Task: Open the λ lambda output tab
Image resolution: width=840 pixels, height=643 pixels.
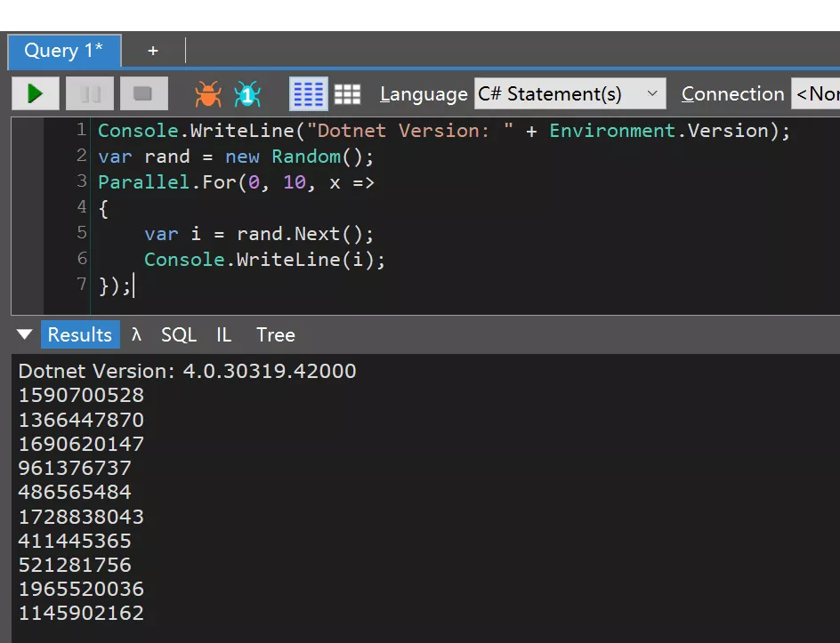Action: coord(136,334)
